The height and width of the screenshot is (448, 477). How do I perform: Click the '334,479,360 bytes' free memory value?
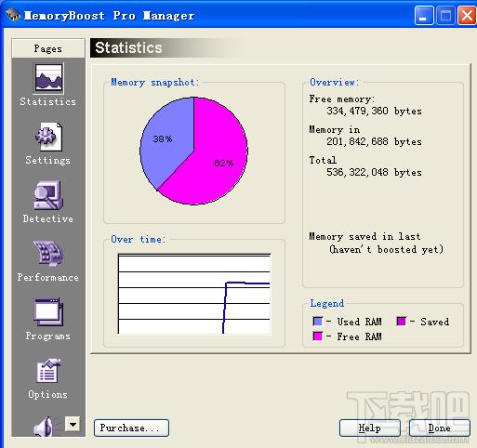click(x=374, y=111)
